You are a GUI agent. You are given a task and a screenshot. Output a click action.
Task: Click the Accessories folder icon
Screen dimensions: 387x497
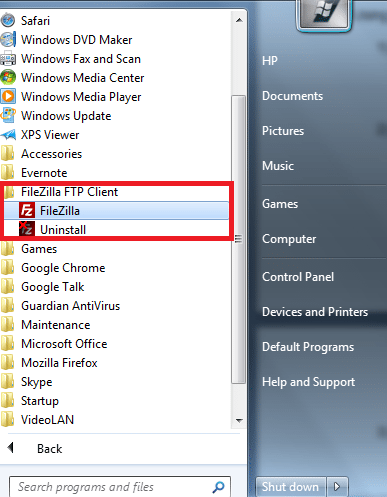(8, 154)
